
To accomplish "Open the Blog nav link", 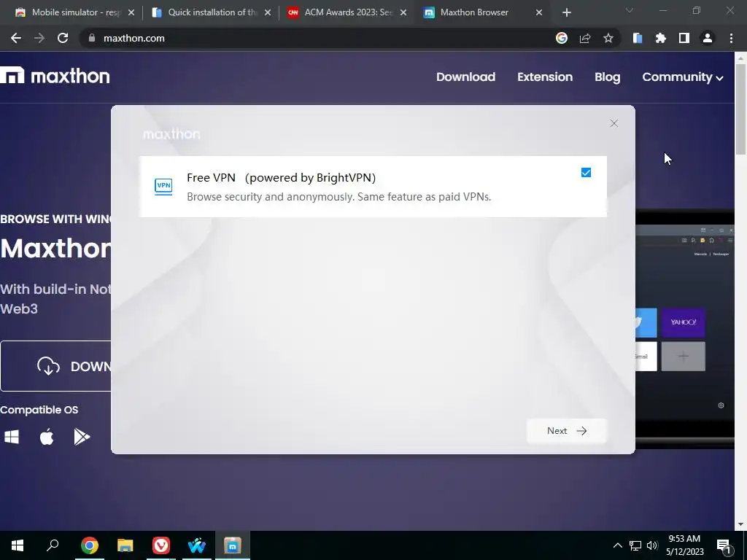I will [608, 77].
